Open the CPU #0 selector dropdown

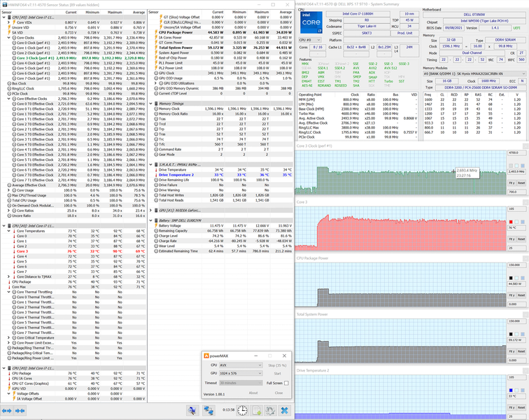pyautogui.click(x=310, y=40)
